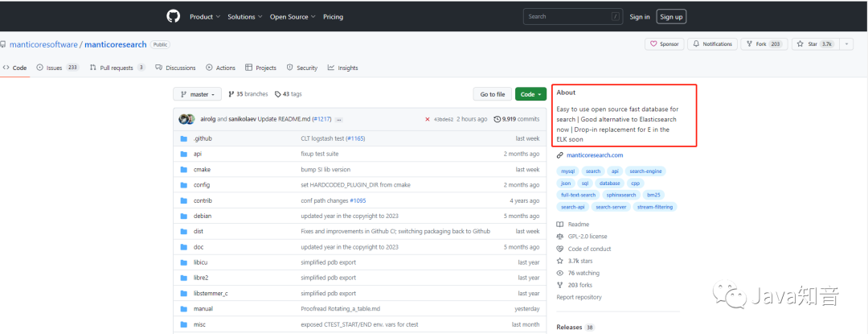Click the api folder icon
The width and height of the screenshot is (868, 334).
coord(184,154)
